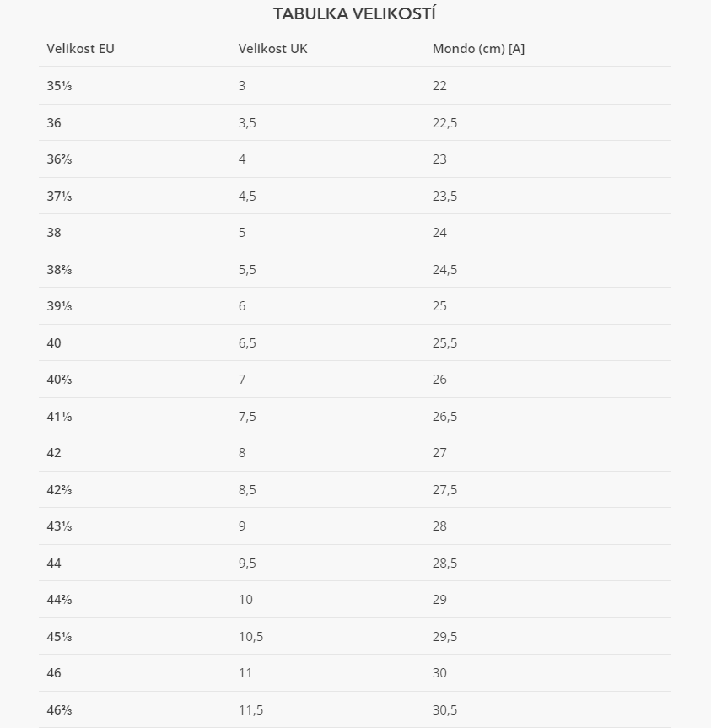Image resolution: width=711 pixels, height=728 pixels.
Task: Select EU size 38 row label
Action: [x=54, y=233]
